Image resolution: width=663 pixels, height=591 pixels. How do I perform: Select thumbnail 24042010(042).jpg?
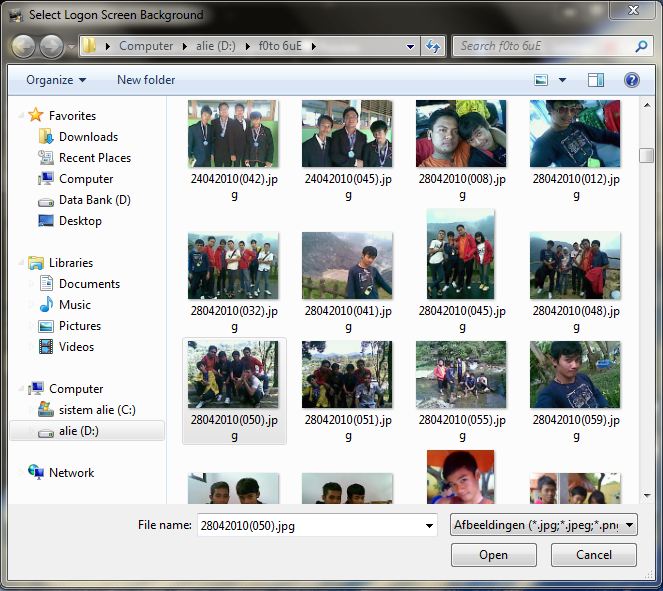(233, 134)
